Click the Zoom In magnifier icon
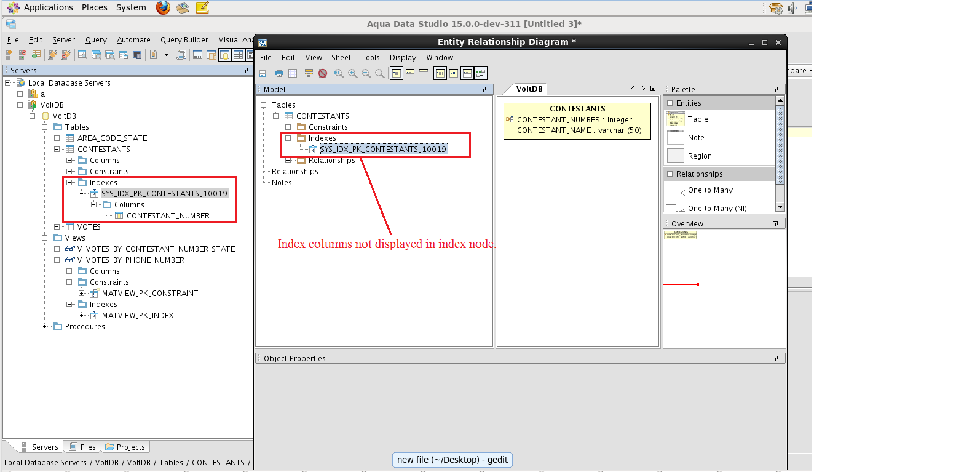This screenshot has width=980, height=472. point(353,73)
